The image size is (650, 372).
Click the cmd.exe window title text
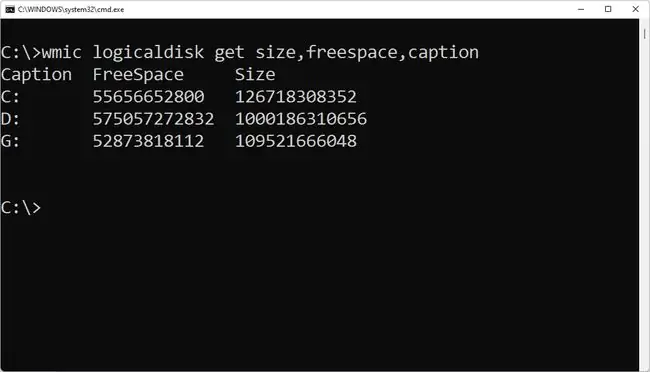71,10
